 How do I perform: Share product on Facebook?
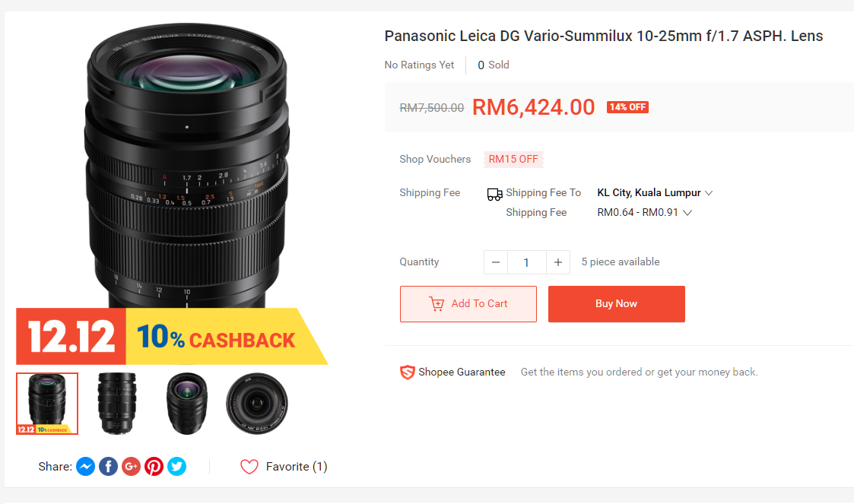[x=109, y=466]
